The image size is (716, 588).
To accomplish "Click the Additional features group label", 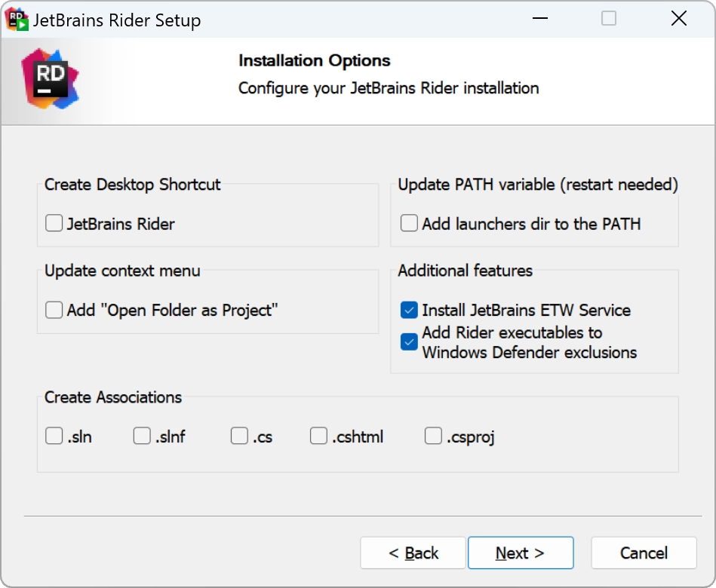I will [465, 271].
